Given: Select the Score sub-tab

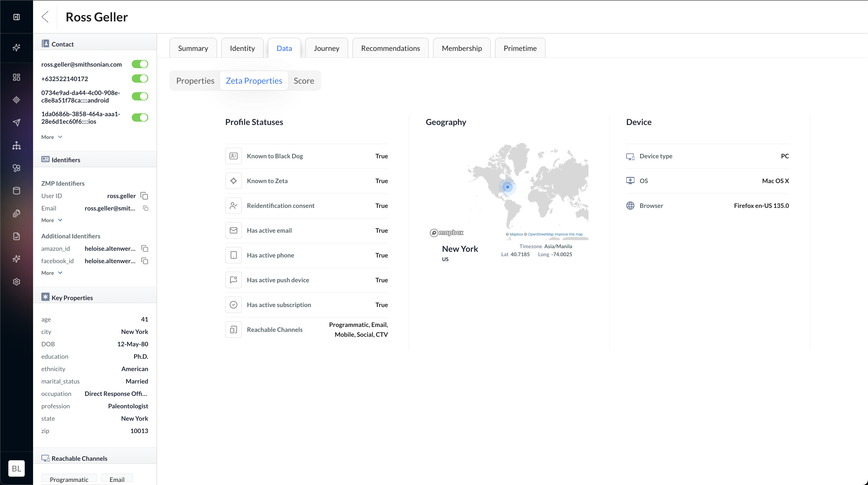Looking at the screenshot, I should coord(304,81).
